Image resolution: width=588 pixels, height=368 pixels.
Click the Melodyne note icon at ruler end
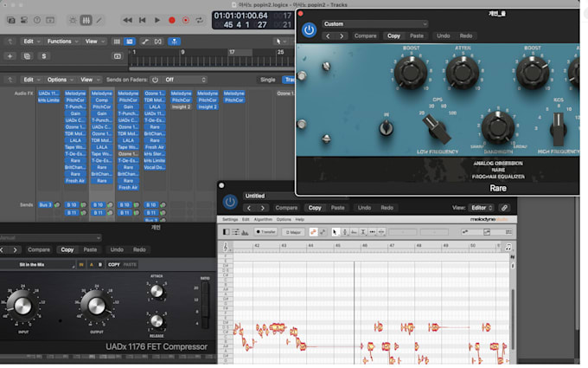[508, 247]
